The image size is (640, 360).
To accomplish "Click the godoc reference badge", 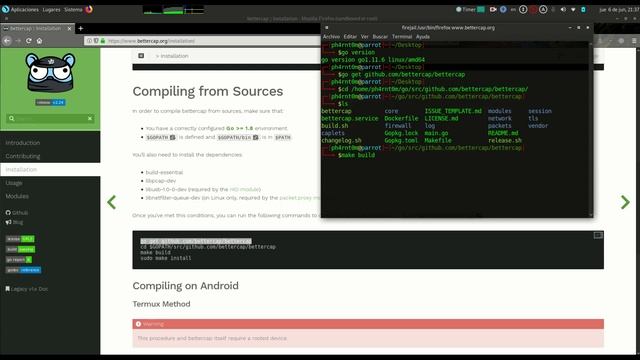I will (23, 270).
